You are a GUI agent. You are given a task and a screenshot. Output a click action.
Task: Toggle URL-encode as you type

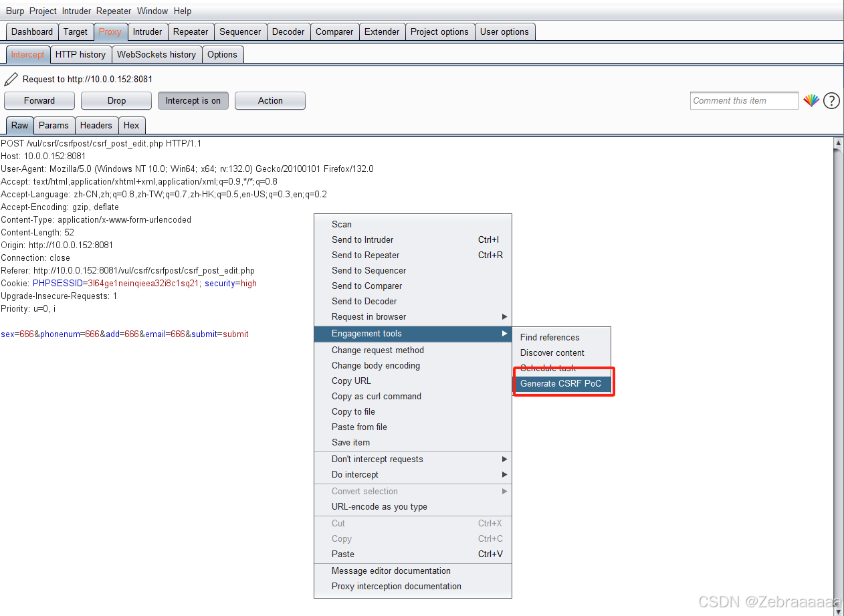tap(413, 506)
